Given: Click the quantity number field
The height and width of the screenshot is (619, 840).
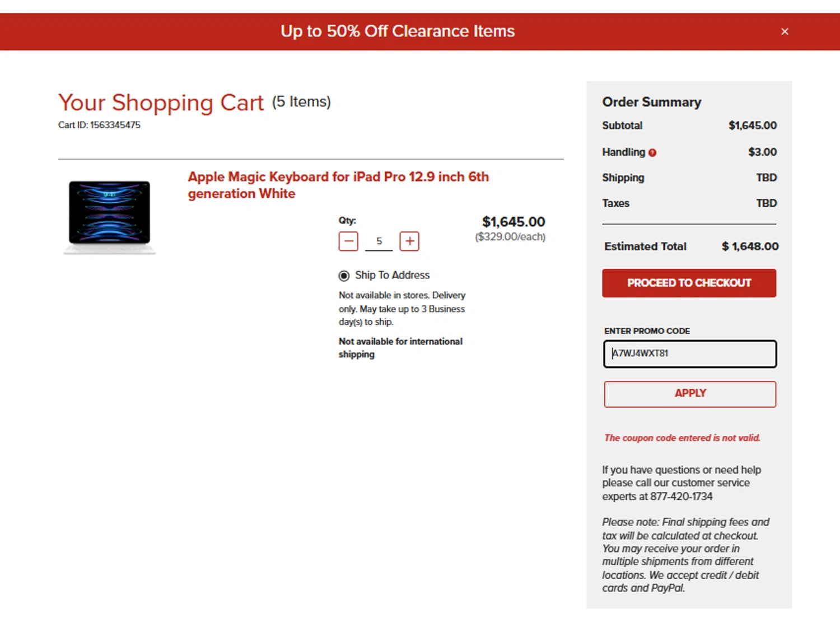Looking at the screenshot, I should pos(379,241).
